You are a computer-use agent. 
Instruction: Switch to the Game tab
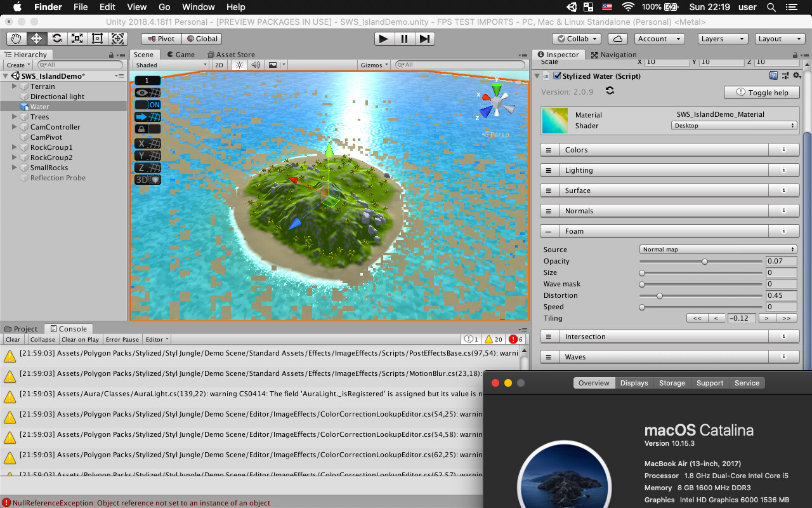point(182,54)
